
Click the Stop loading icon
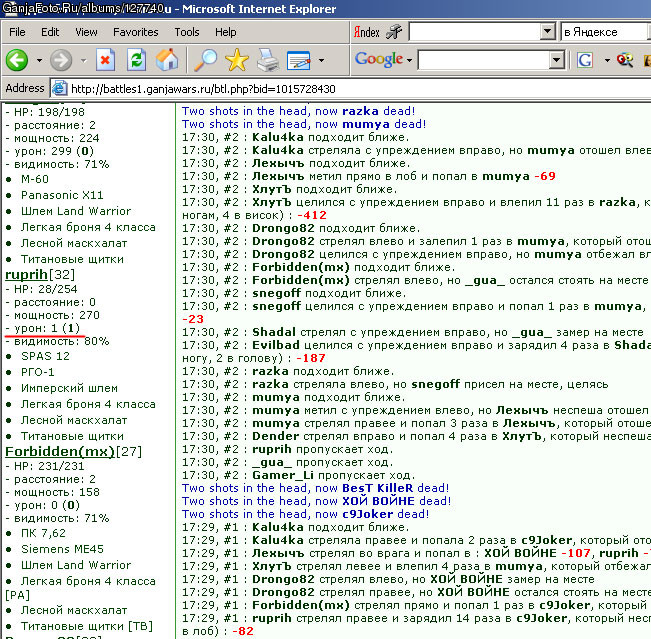(x=105, y=60)
